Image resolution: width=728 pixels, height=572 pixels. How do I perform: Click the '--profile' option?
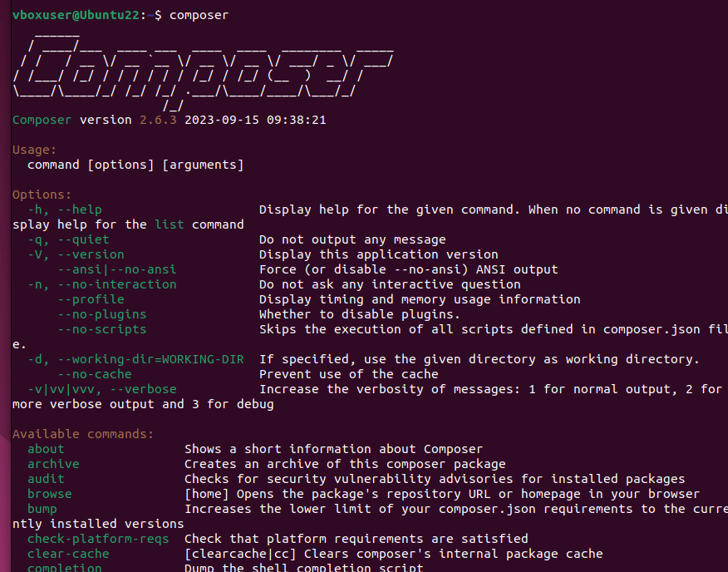click(91, 299)
